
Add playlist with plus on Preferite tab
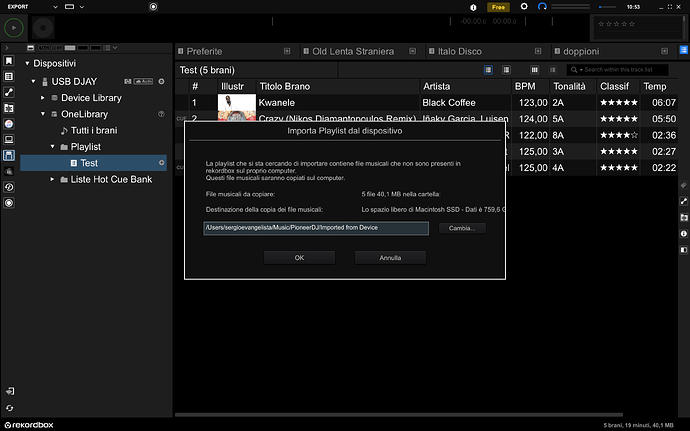pos(287,52)
